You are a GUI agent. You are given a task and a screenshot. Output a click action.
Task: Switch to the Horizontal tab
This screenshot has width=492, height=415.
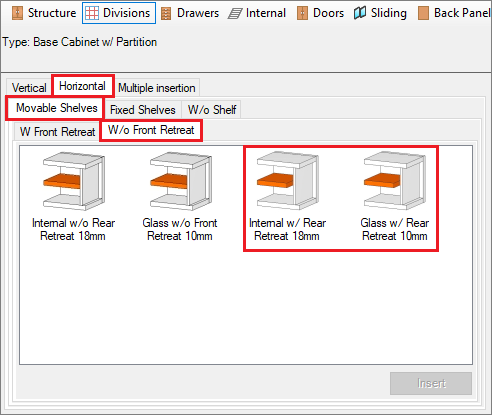click(83, 86)
